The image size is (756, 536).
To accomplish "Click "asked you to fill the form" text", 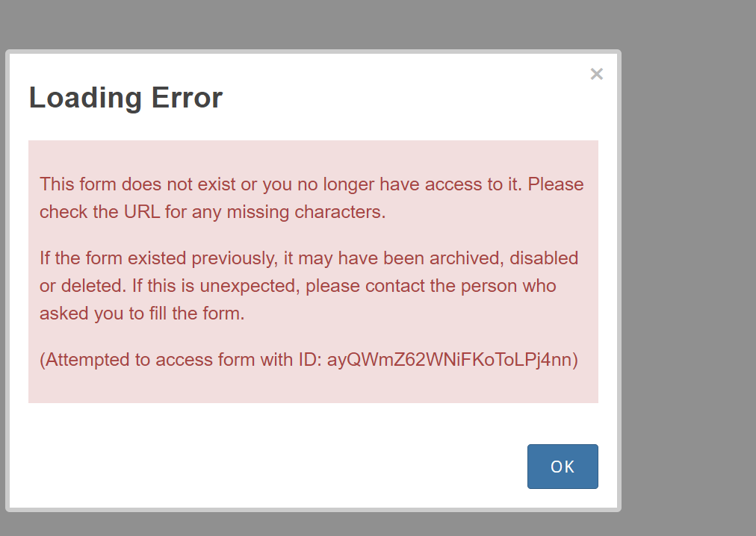I will (141, 314).
